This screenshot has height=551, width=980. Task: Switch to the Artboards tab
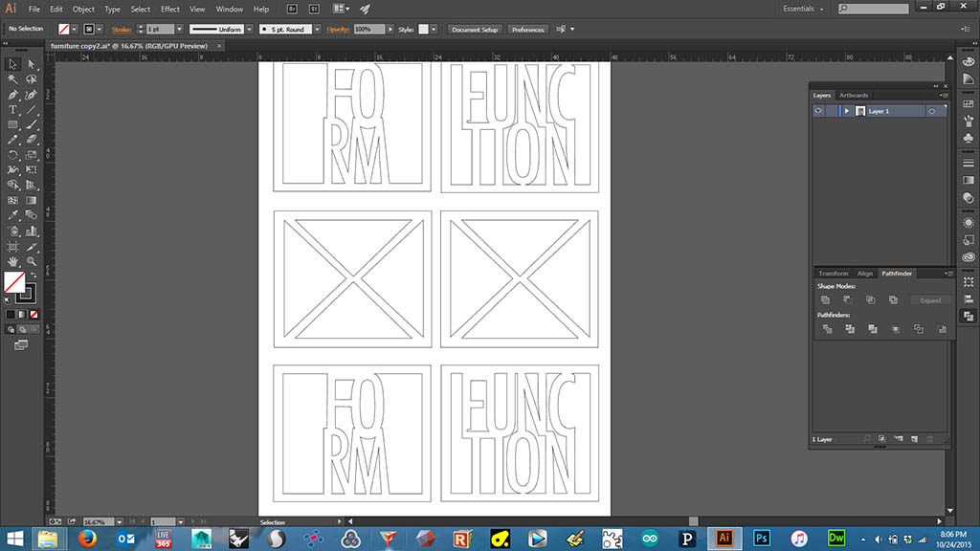tap(854, 96)
